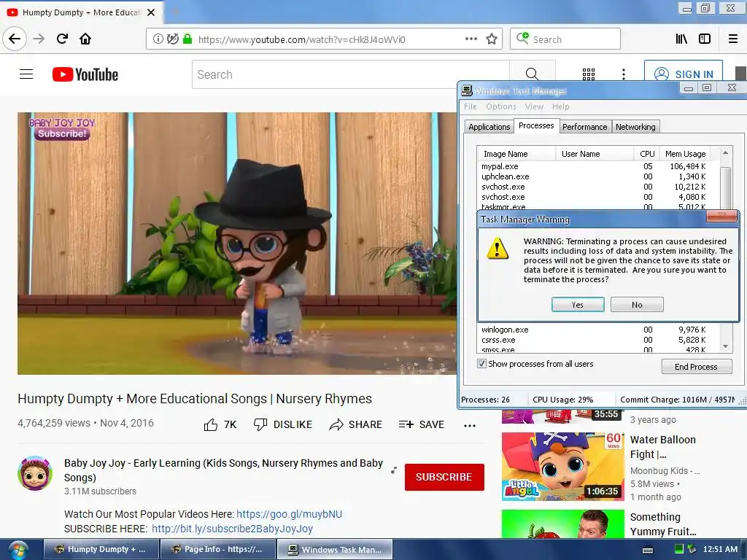The height and width of the screenshot is (560, 747).
Task: Click the process list scroll-up arrow
Action: [725, 153]
